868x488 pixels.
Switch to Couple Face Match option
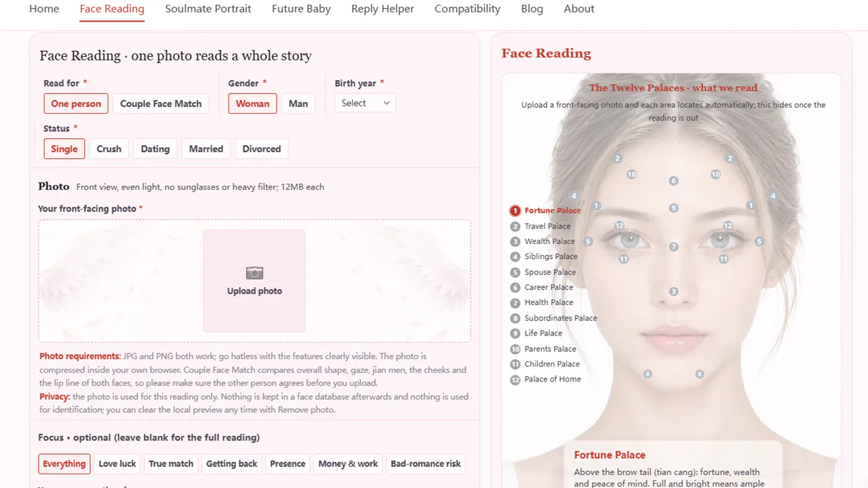tap(161, 104)
